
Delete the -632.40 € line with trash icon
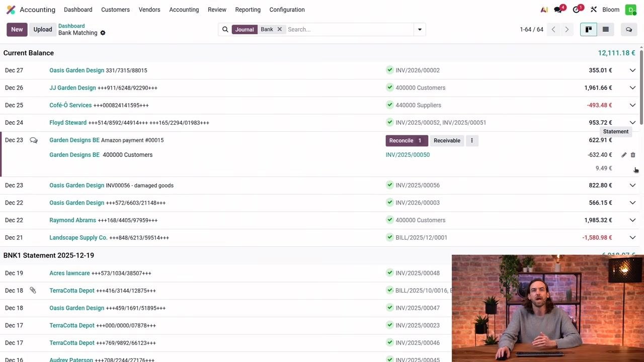(x=633, y=155)
